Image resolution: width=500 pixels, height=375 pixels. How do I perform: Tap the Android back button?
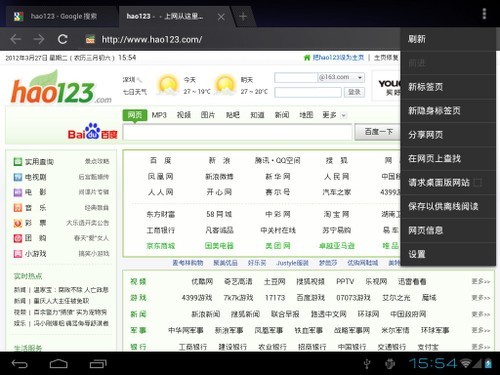(x=19, y=364)
